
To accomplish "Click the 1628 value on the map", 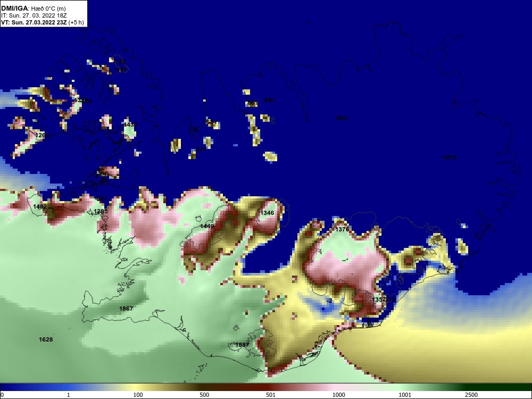I will tap(46, 339).
